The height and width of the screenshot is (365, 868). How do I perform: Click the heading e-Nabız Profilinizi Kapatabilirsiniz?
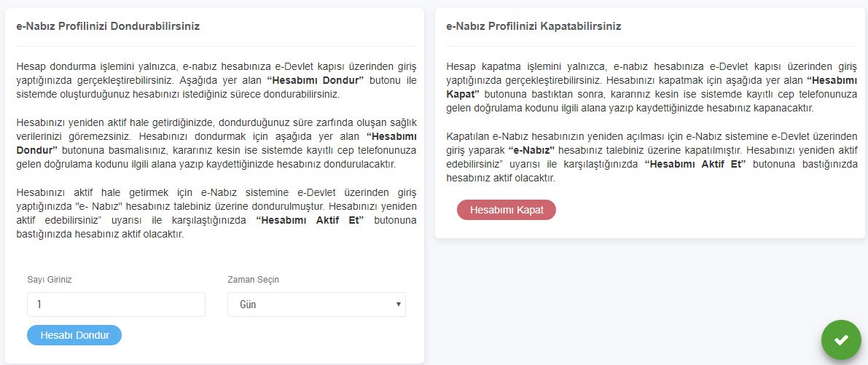click(533, 26)
